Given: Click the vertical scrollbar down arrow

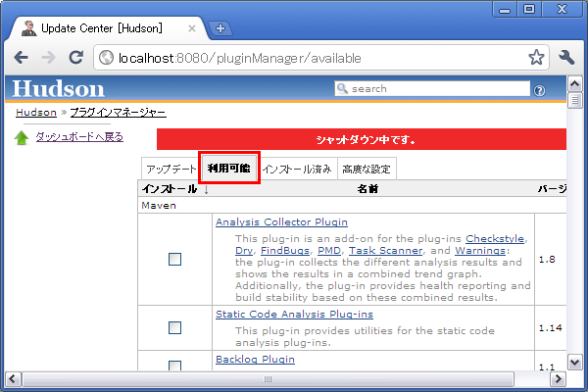Looking at the screenshot, I should [x=574, y=363].
